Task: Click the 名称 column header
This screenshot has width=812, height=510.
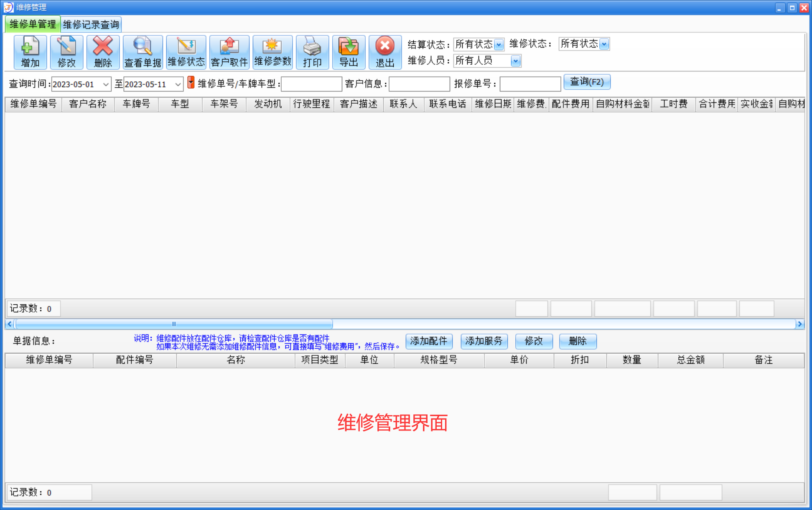Action: point(236,360)
